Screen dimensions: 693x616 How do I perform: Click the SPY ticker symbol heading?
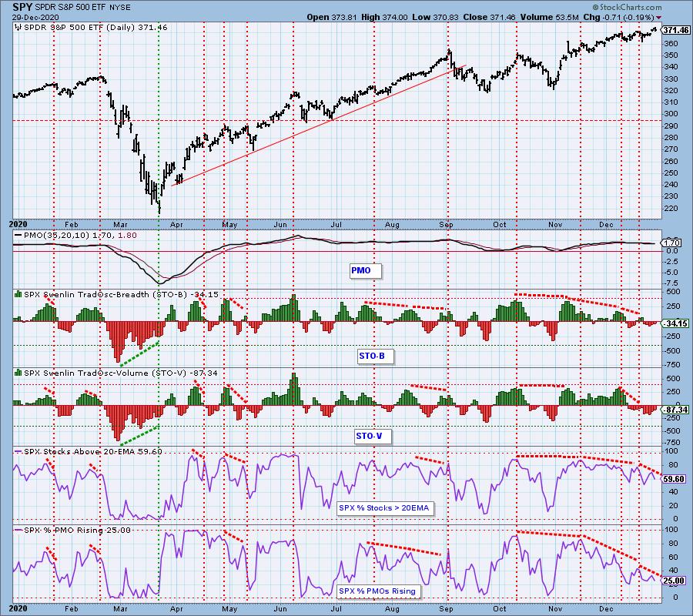coord(22,8)
